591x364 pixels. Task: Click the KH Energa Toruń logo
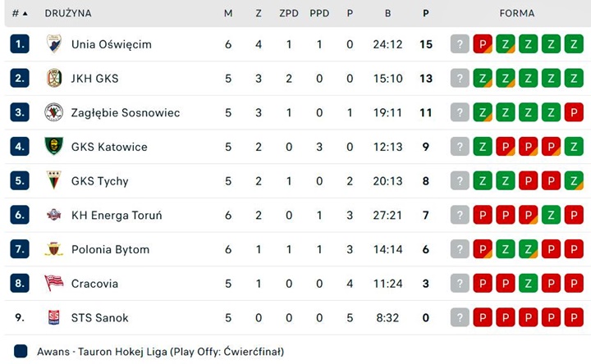coord(54,216)
